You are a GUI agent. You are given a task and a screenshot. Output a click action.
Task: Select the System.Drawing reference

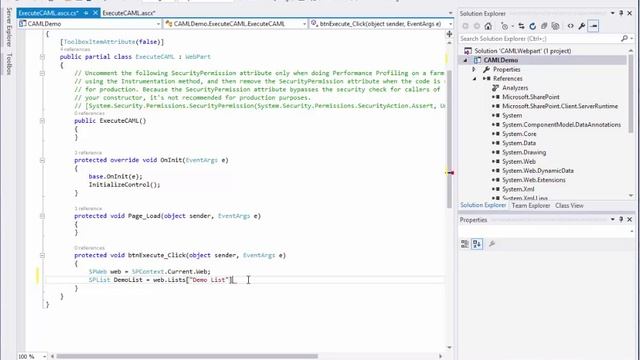pyautogui.click(x=524, y=152)
